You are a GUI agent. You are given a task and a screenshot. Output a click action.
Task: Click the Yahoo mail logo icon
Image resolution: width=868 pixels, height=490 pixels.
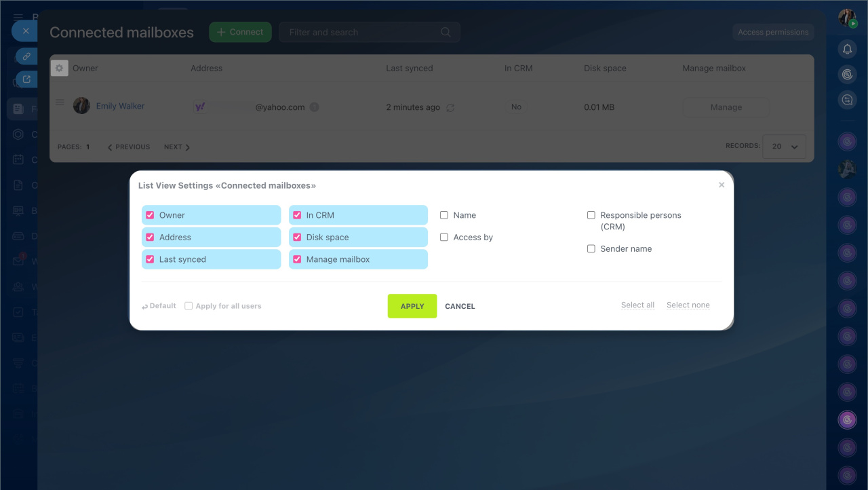tap(200, 107)
